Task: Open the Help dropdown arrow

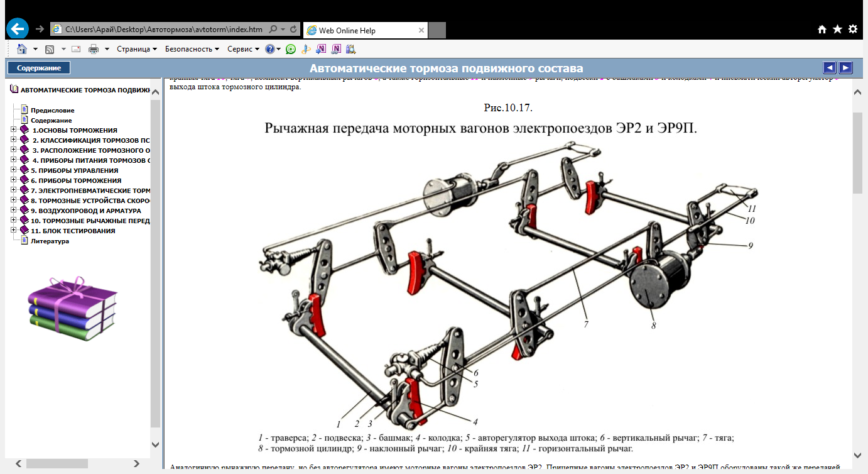Action: click(279, 49)
